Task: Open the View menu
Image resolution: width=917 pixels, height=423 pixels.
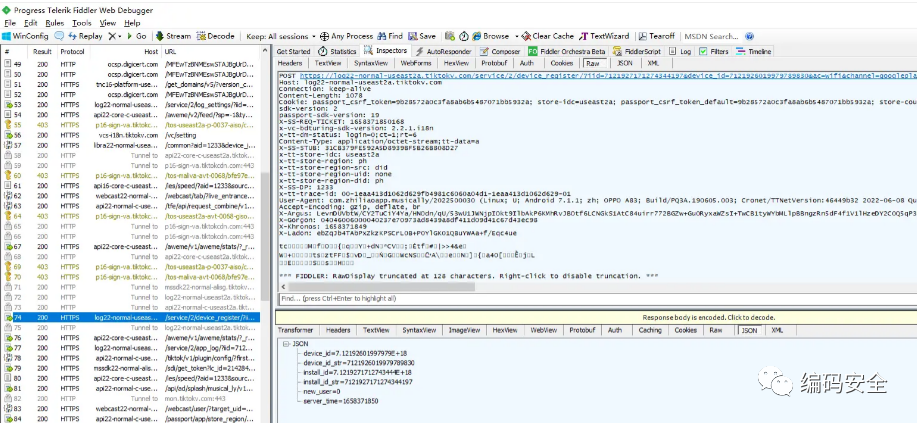Action: tap(108, 23)
